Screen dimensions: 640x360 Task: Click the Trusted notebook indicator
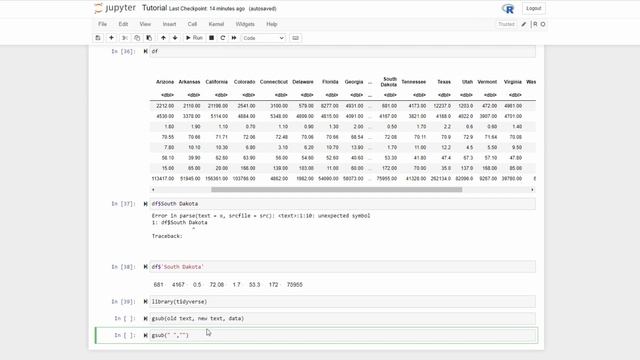click(506, 24)
